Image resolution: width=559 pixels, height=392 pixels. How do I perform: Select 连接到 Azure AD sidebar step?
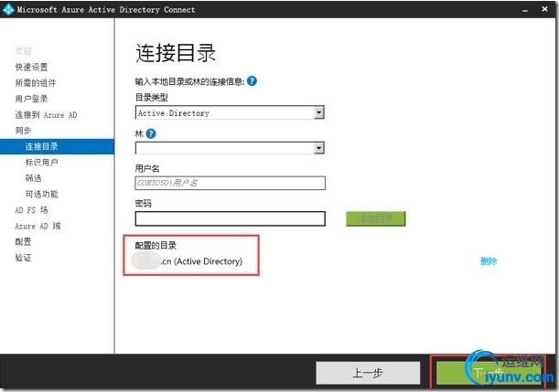[46, 114]
